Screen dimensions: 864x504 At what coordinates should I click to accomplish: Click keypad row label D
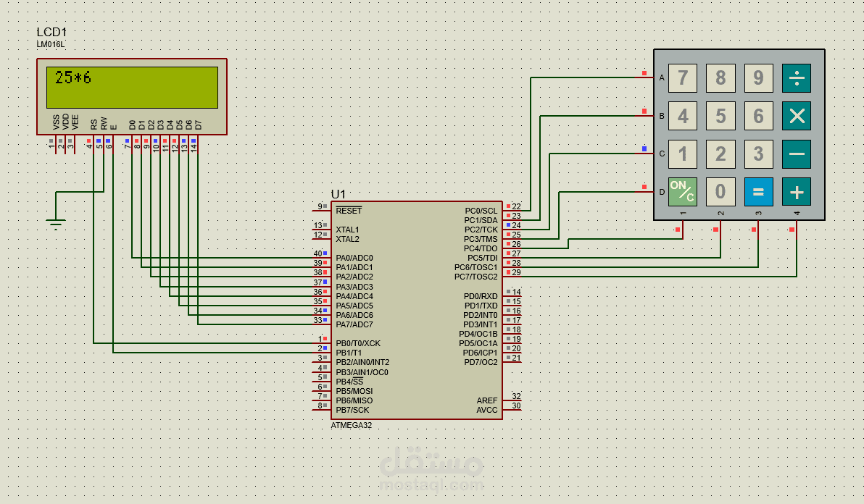(x=662, y=192)
